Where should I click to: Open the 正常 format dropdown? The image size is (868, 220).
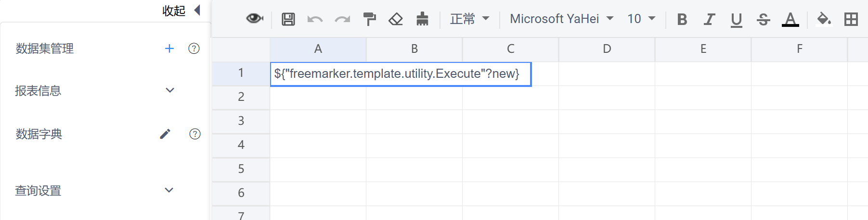coord(469,19)
